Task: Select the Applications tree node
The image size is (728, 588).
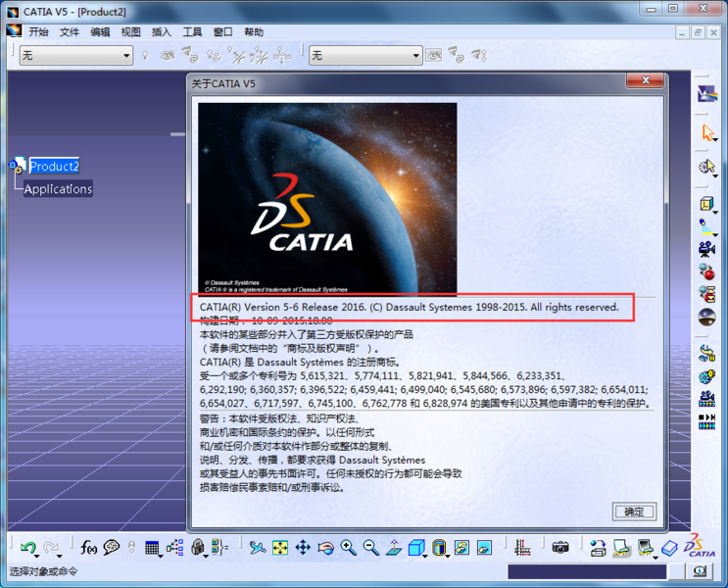Action: pyautogui.click(x=58, y=189)
